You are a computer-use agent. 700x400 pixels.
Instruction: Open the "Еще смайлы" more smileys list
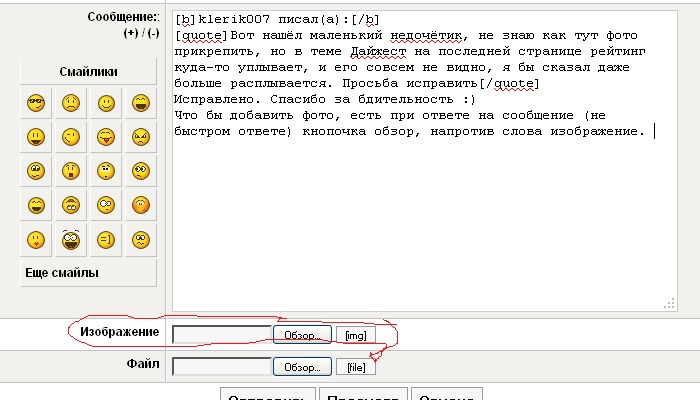coord(60,273)
